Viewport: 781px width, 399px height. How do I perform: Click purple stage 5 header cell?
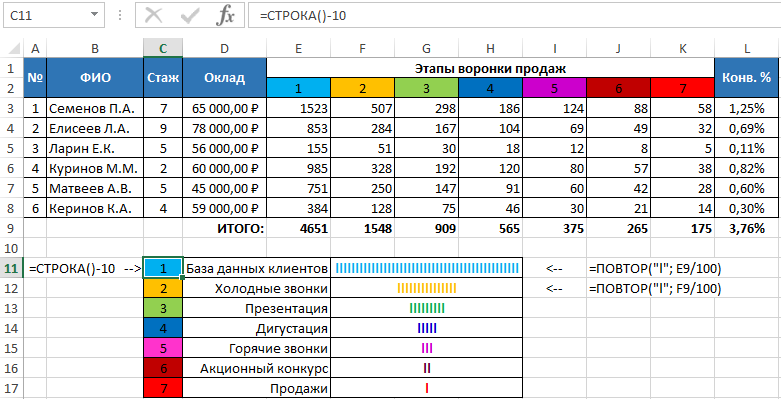554,88
